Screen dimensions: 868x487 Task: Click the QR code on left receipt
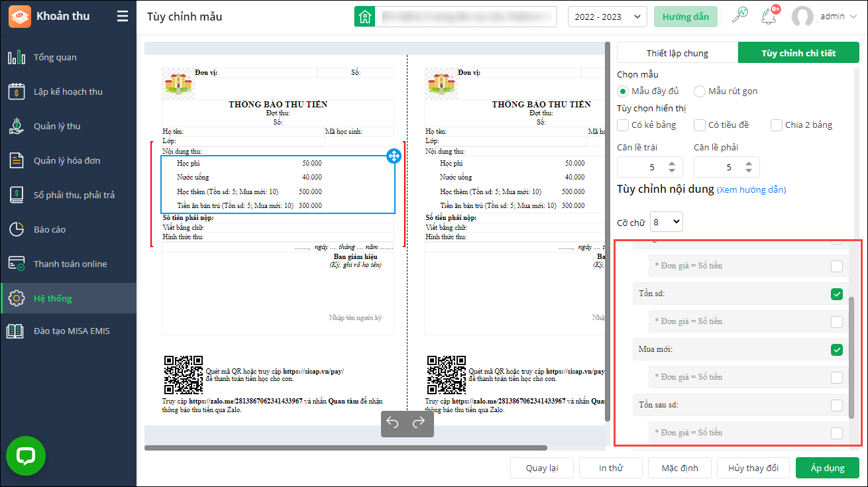click(184, 375)
